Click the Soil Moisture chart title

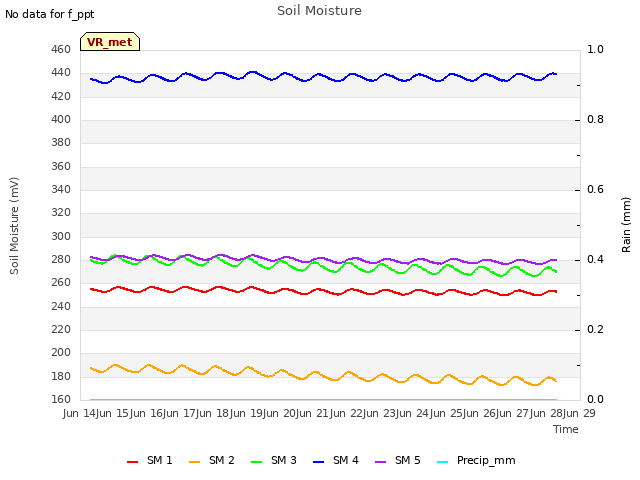coord(319,11)
